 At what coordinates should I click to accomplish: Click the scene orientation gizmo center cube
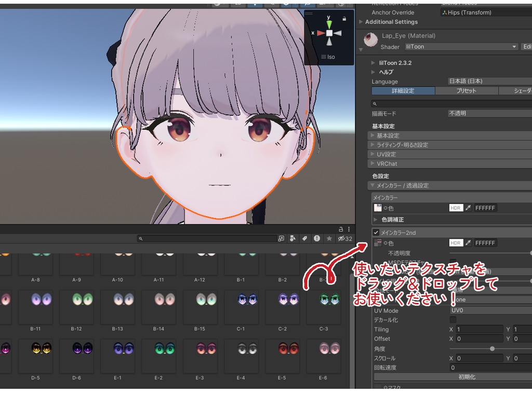click(329, 33)
